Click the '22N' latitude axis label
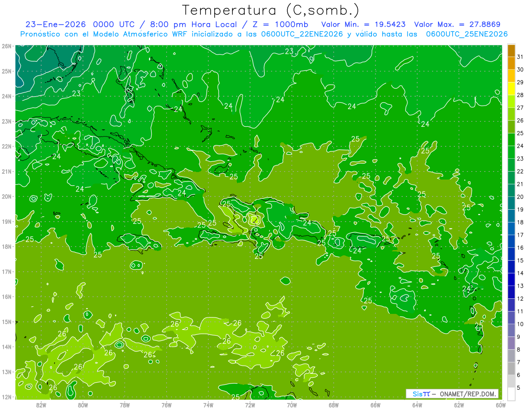Screen dimensions: 532x411 pos(6,146)
